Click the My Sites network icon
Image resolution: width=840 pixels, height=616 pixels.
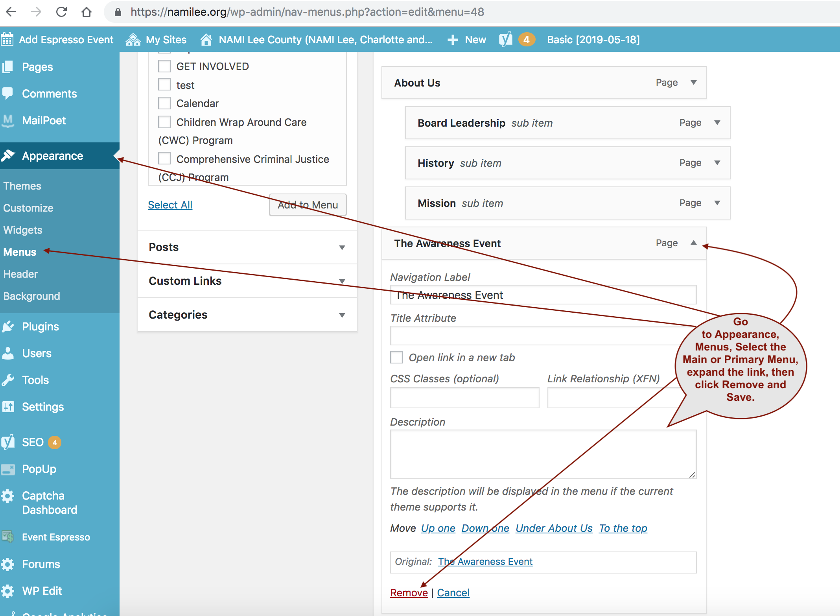coord(133,39)
